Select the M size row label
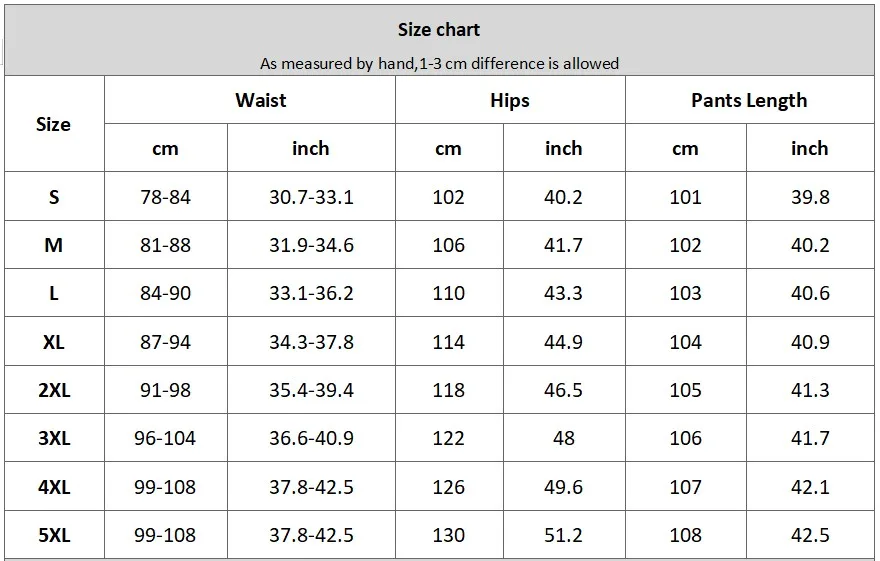 coord(54,245)
